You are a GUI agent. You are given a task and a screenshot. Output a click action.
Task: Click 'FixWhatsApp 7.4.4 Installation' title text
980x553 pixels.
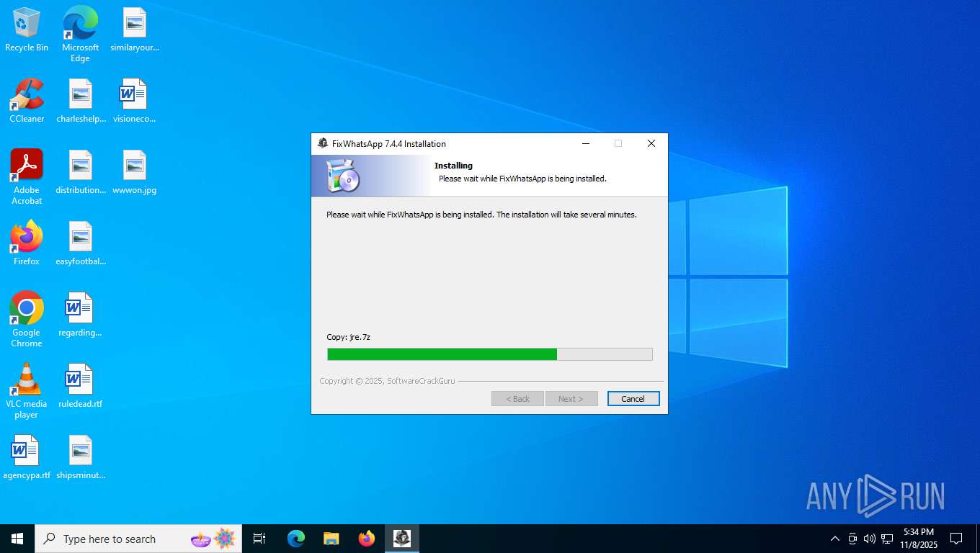[389, 144]
